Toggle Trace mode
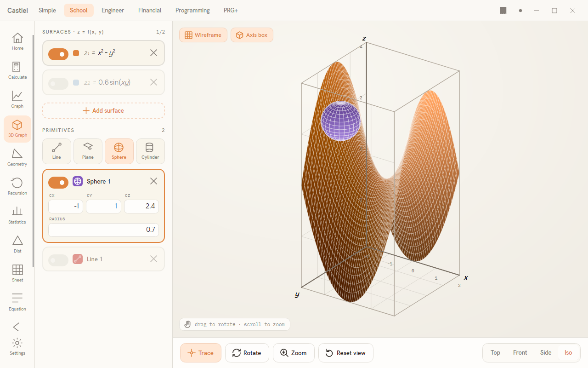Viewport: 588px width, 368px height. [201, 353]
